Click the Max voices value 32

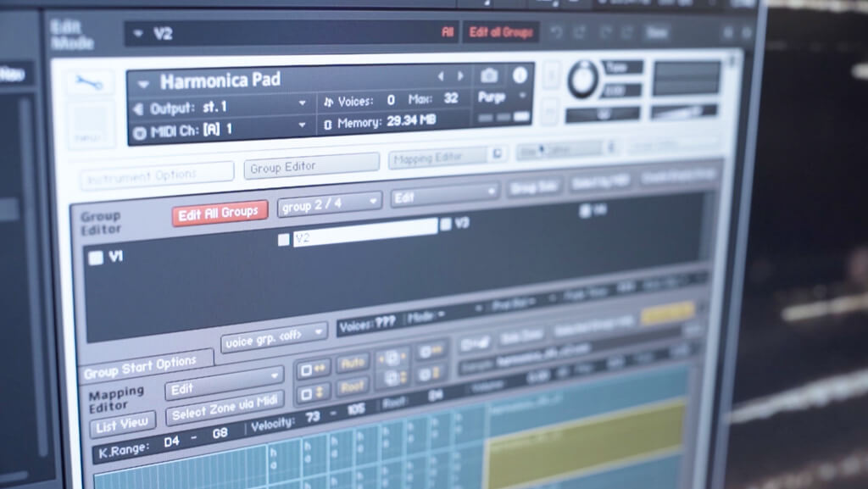point(451,98)
